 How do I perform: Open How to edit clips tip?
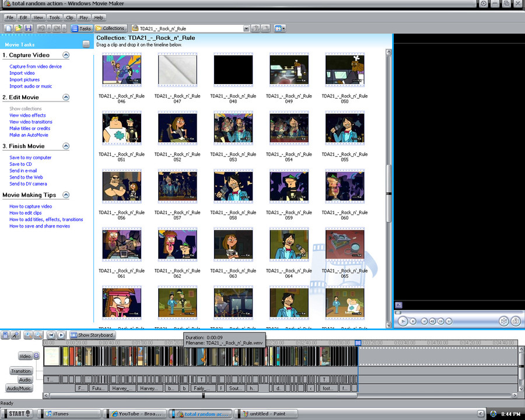pos(26,213)
